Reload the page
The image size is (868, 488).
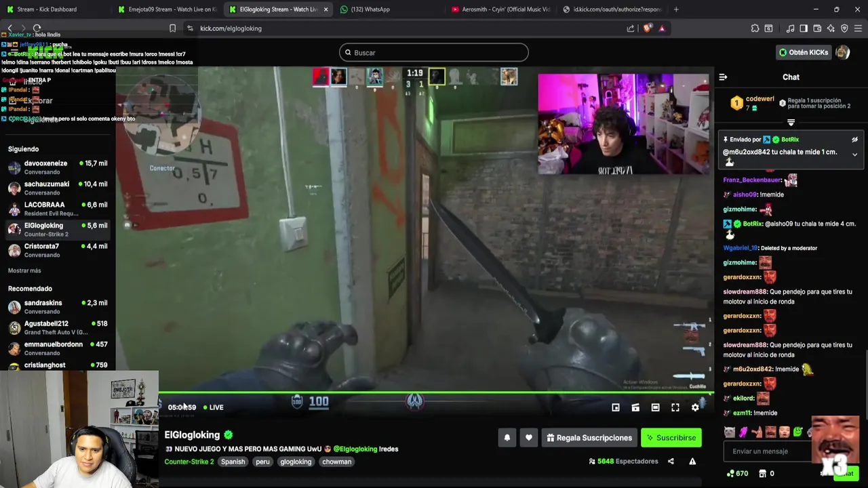point(37,28)
